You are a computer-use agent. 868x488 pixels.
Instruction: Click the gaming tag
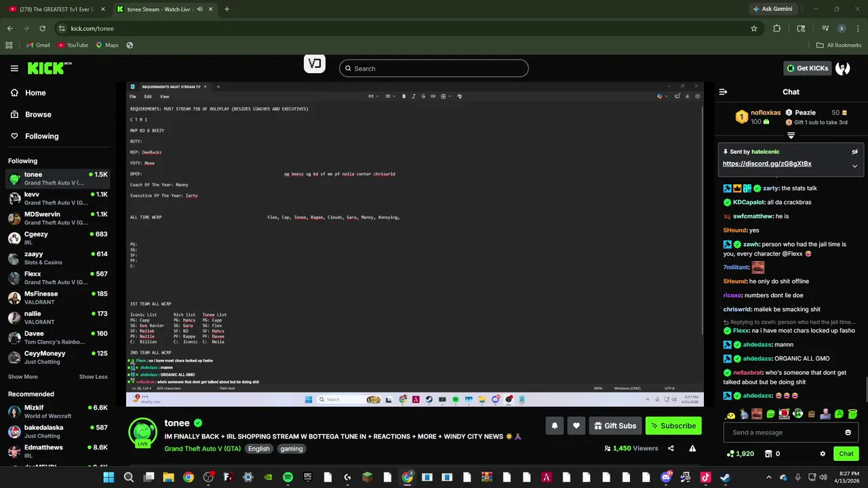tap(292, 449)
